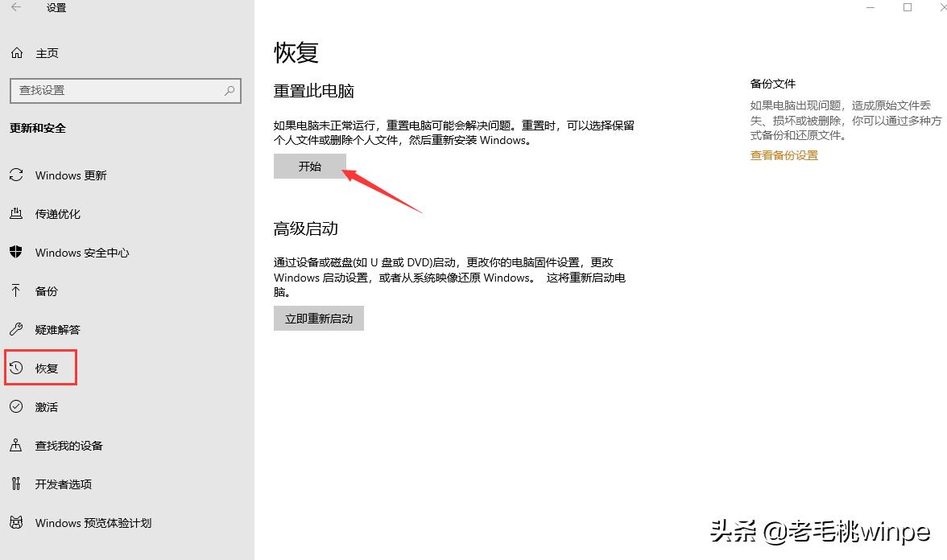Click the home icon next to 主页
The width and height of the screenshot is (947, 560).
coord(16,52)
